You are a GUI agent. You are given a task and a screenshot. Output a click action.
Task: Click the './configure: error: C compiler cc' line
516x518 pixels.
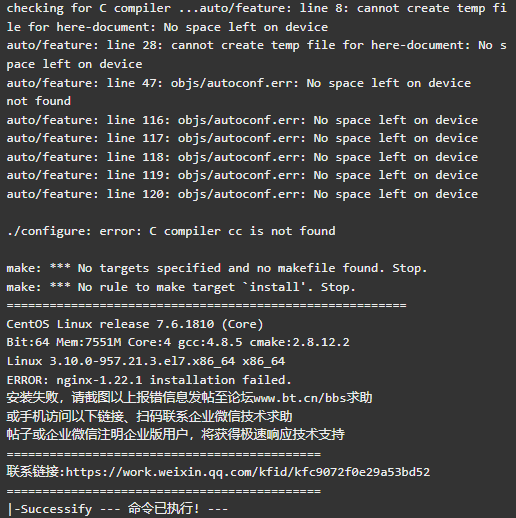coord(171,231)
